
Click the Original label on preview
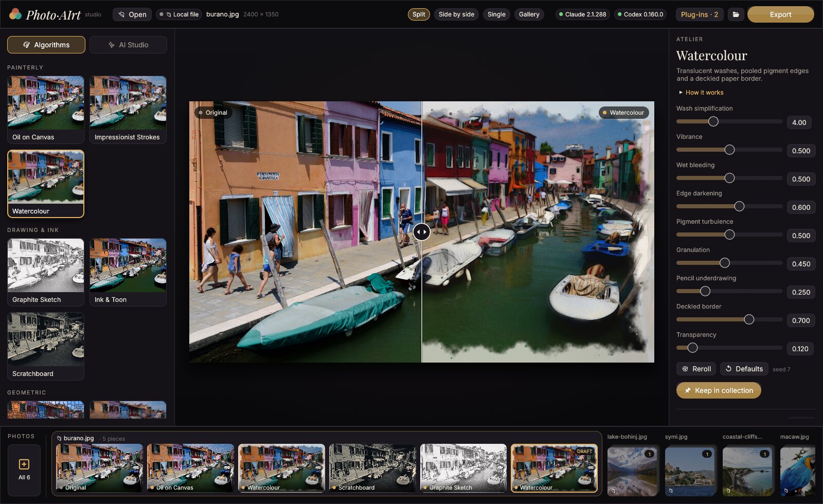pyautogui.click(x=213, y=113)
